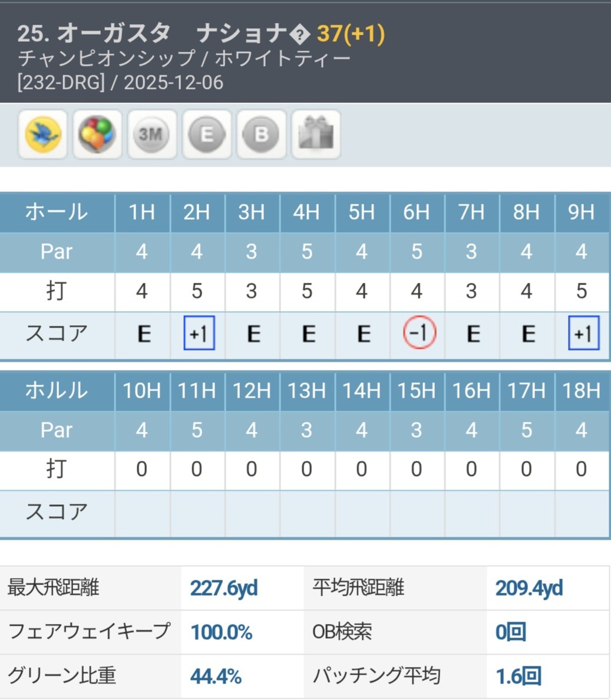
Task: Click the E score under 8H
Action: coord(529,334)
